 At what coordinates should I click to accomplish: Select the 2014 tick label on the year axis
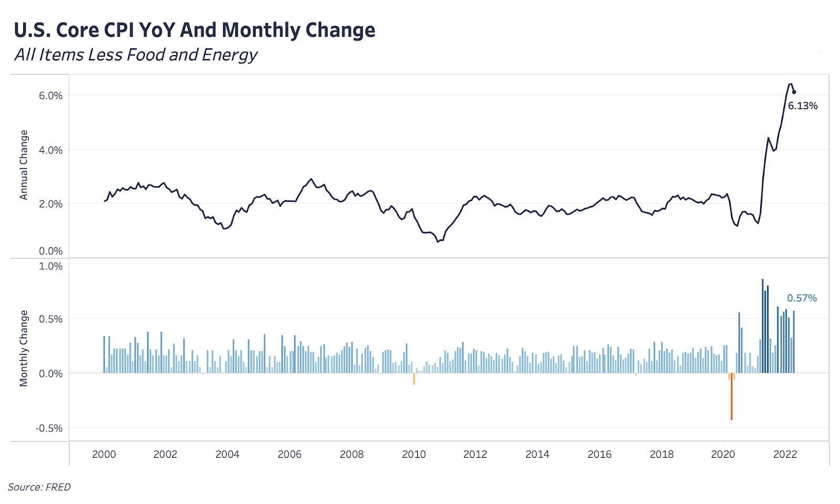click(x=537, y=455)
